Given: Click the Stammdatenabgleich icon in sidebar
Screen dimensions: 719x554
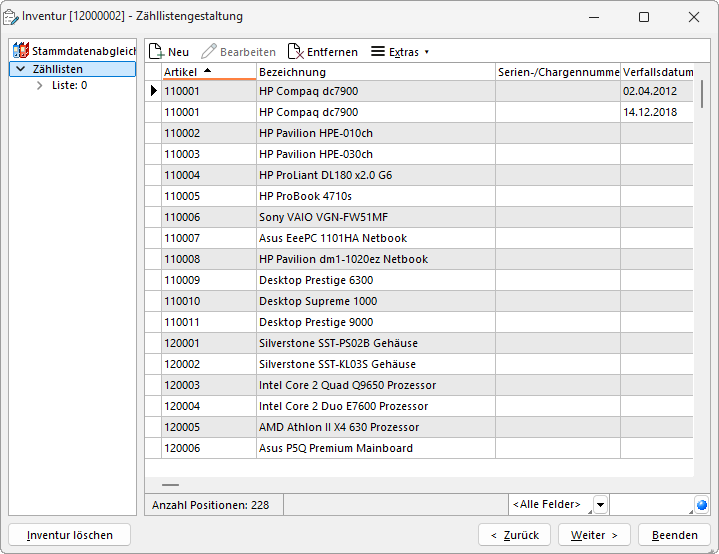Looking at the screenshot, I should [21, 50].
